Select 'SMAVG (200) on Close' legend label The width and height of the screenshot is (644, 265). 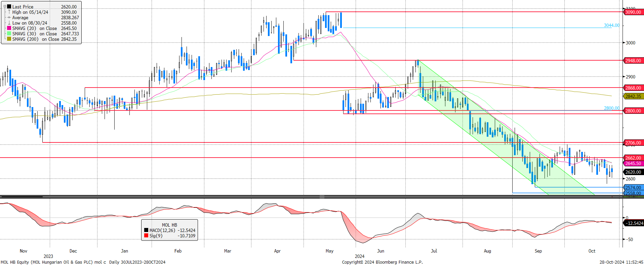tap(36, 39)
